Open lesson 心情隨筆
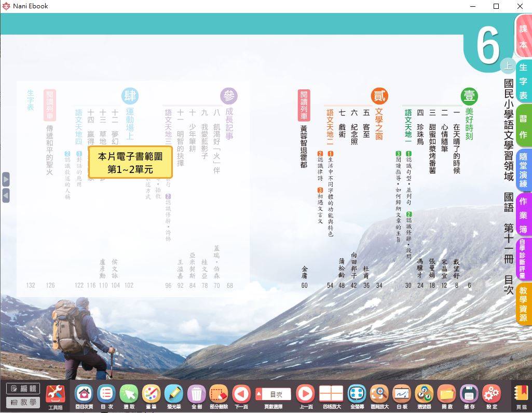Image resolution: width=532 pixels, height=413 pixels. 444,137
